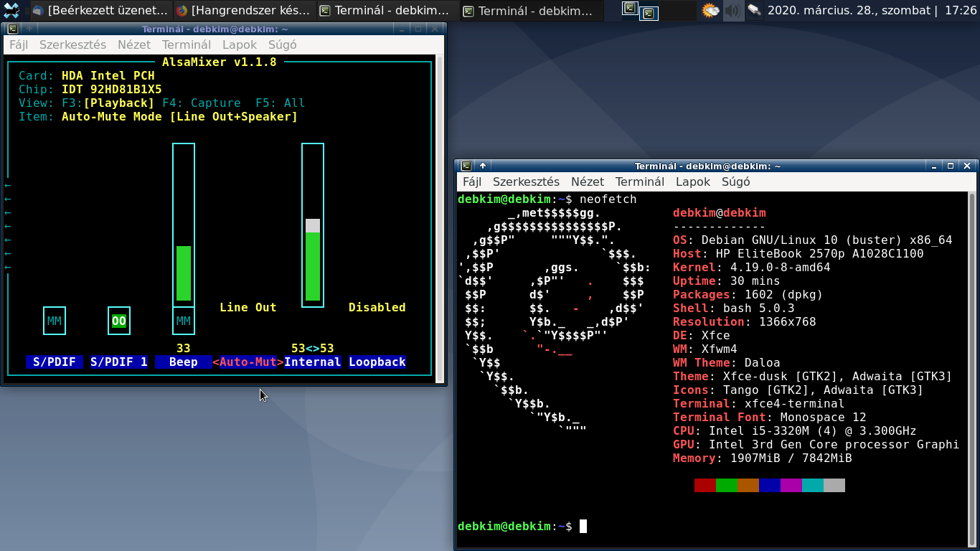Screen dimensions: 980x551
Task: Open Lapok menu in neofetch terminal
Action: click(x=693, y=182)
